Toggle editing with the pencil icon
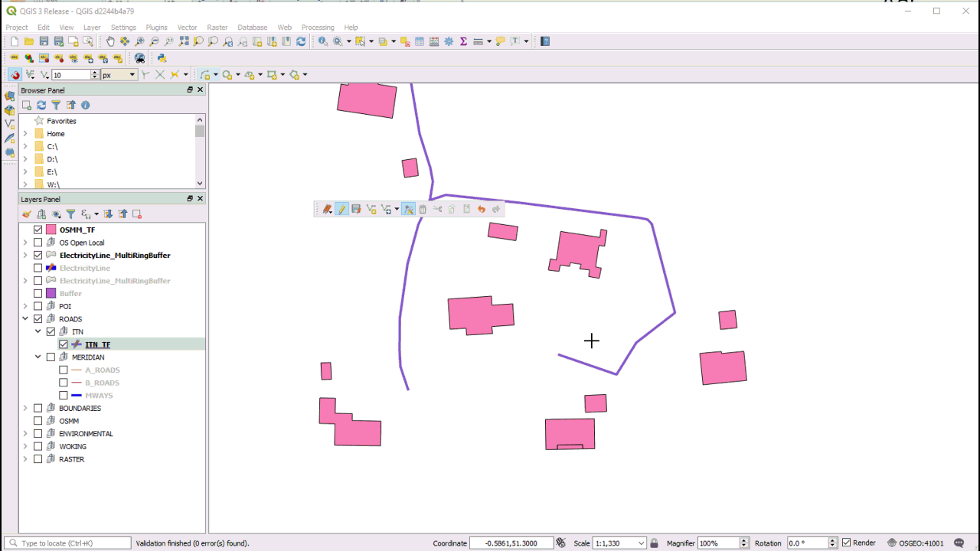The width and height of the screenshot is (980, 551). point(341,209)
